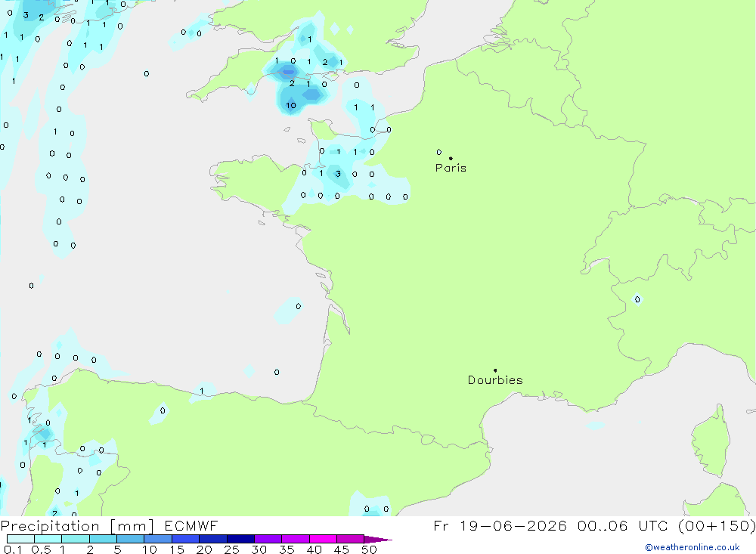Pick the 2–5 mm legend swatch
The height and width of the screenshot is (554, 756).
103,539
